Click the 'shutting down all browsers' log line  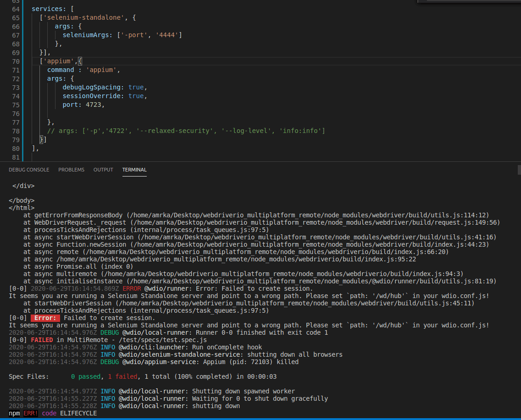click(x=176, y=354)
